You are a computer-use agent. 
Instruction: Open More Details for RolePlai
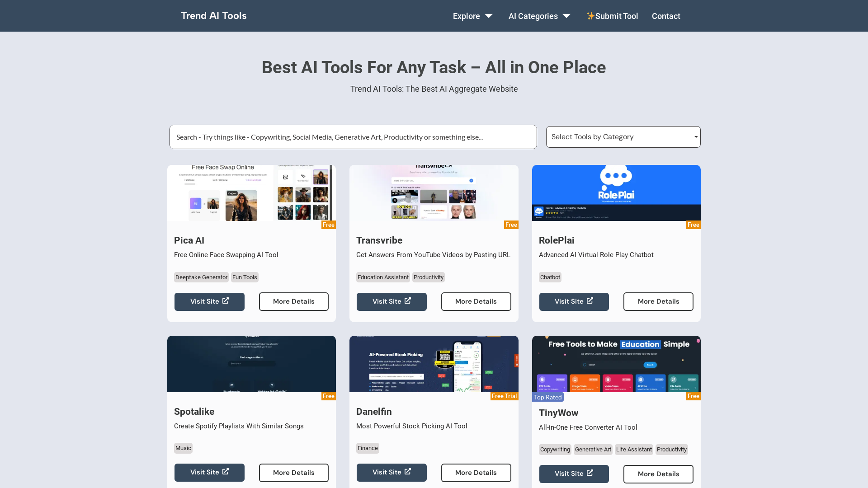pos(658,301)
